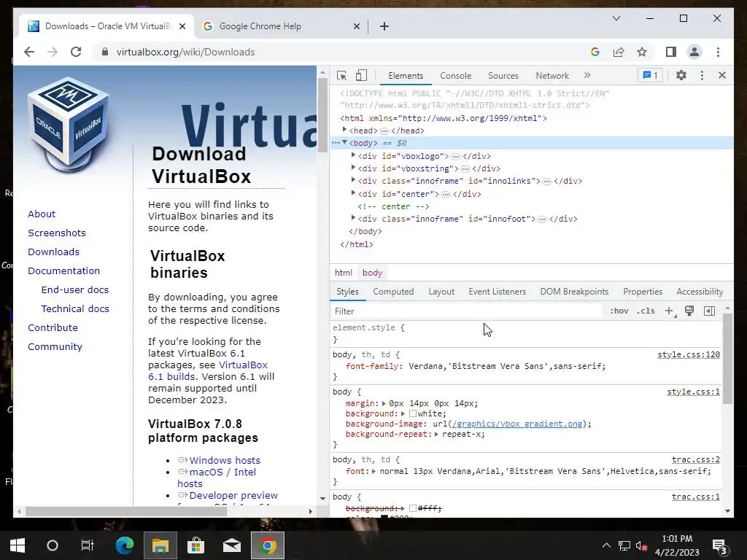Open the vbox_gradient.png URL link
This screenshot has height=560, width=747.
517,424
